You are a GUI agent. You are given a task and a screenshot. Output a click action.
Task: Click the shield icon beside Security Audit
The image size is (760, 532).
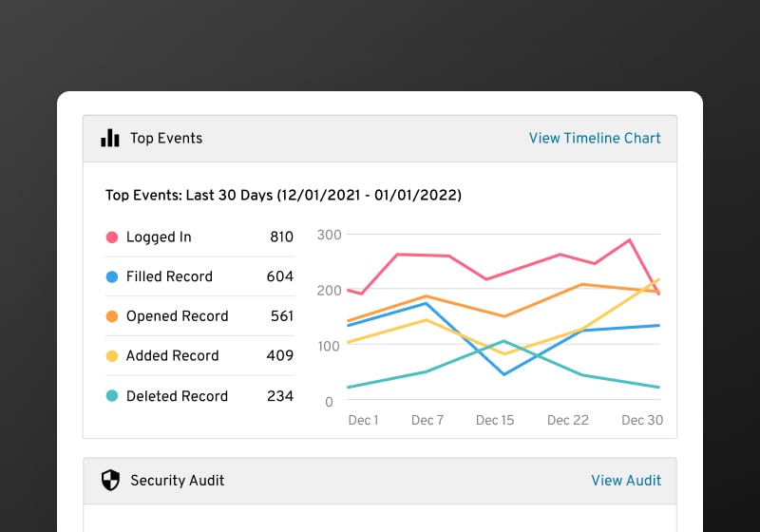[110, 481]
